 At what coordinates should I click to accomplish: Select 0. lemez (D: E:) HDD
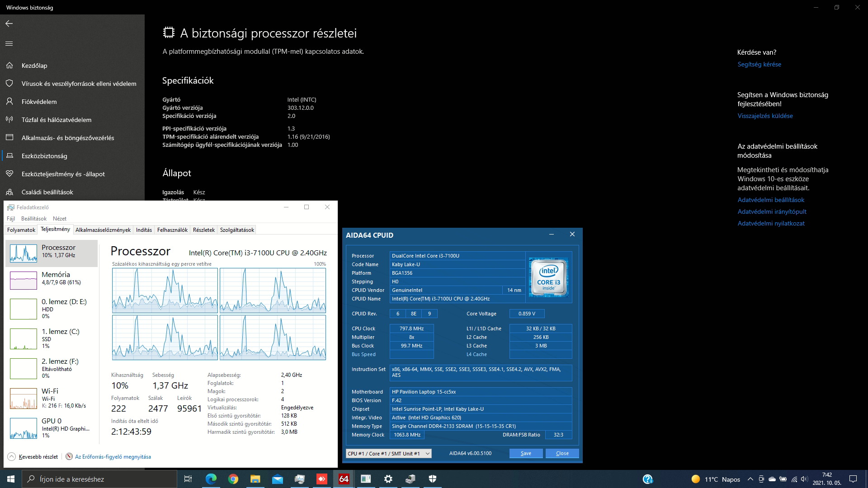(x=52, y=310)
